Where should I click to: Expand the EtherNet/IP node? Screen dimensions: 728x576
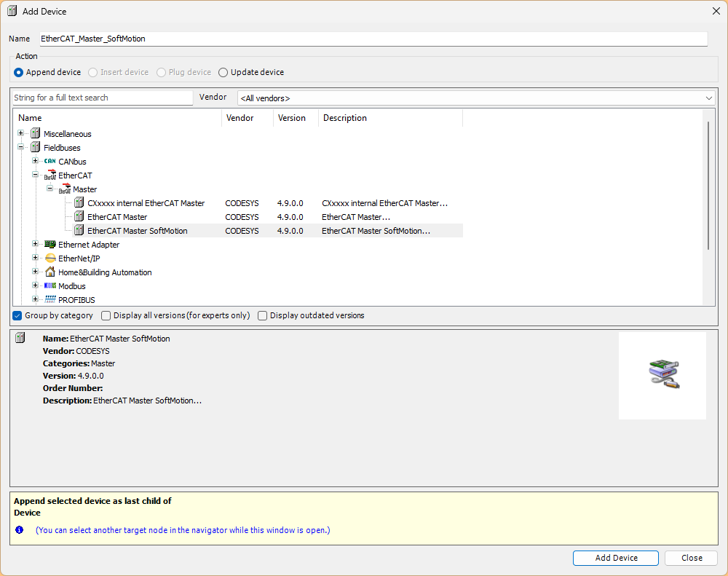coord(35,258)
